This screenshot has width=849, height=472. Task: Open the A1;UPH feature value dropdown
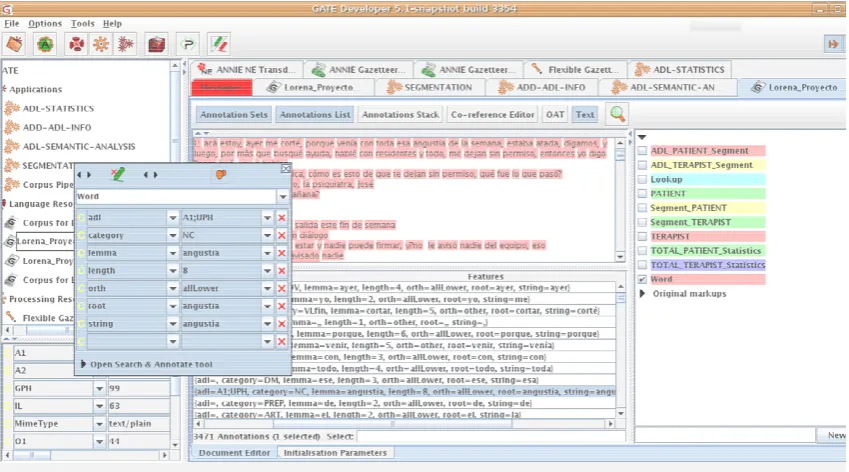(267, 218)
